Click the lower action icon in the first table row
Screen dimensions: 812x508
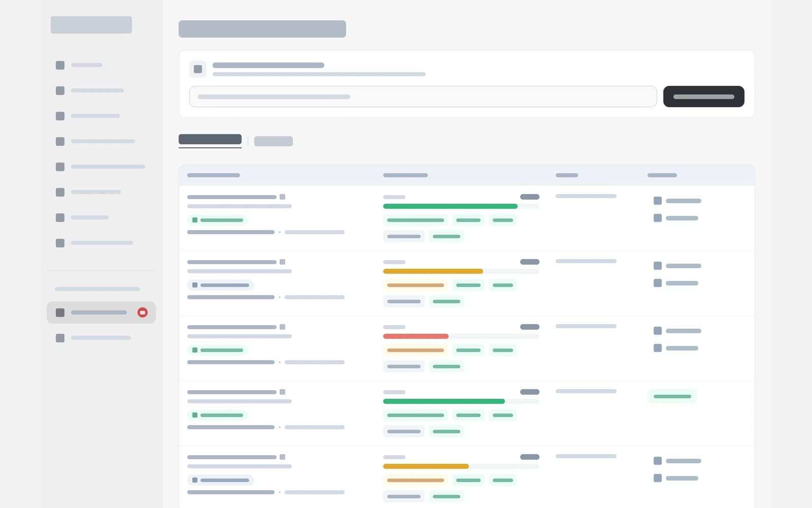658,218
